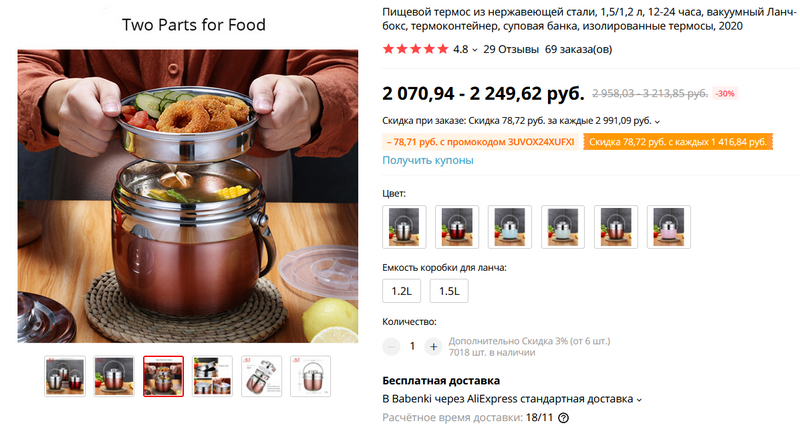This screenshot has width=800, height=436.
Task: View the last dimensions thumbnail
Action: tap(310, 376)
